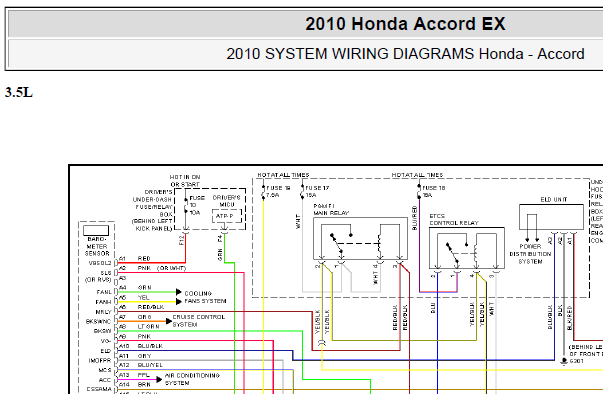Click the 'BARO-METER SENSOR' label
This screenshot has width=603, height=394.
coord(97,246)
